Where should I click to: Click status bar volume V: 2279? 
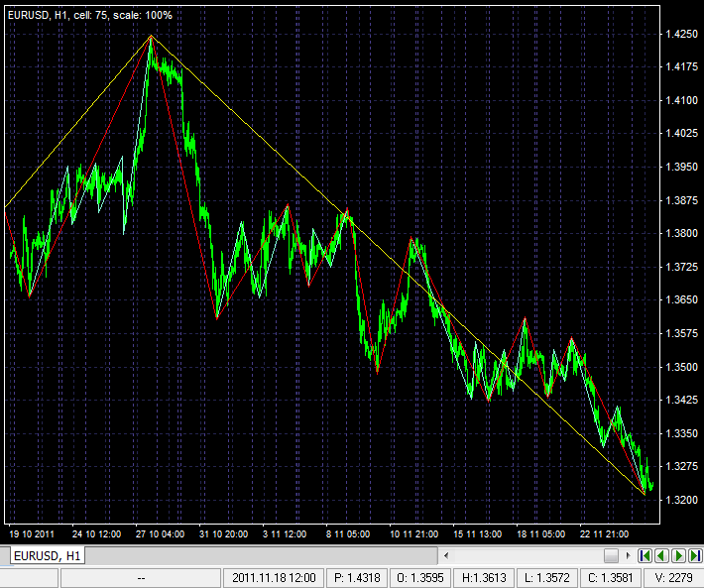[x=673, y=578]
